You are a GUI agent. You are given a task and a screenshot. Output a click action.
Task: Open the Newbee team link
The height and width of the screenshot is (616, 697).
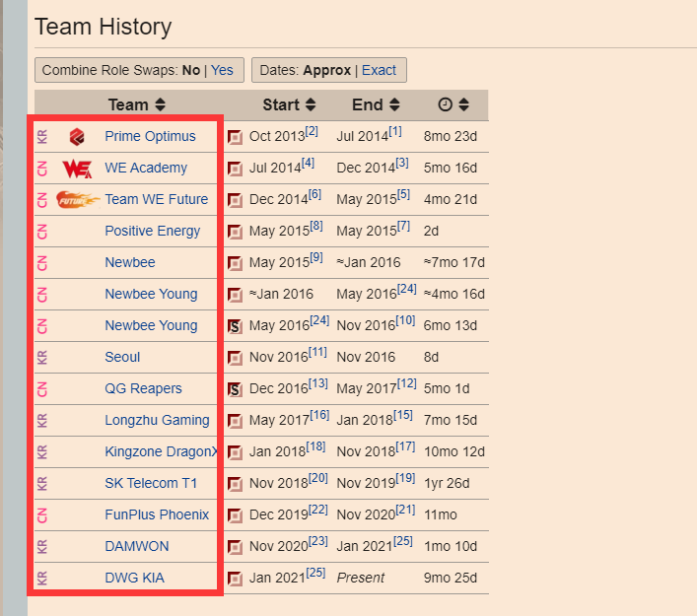pos(130,262)
